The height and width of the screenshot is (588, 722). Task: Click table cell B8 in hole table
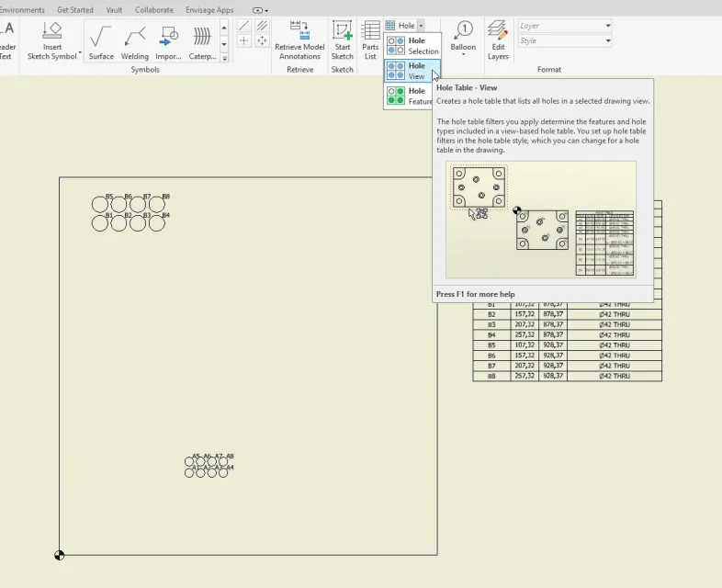point(491,376)
